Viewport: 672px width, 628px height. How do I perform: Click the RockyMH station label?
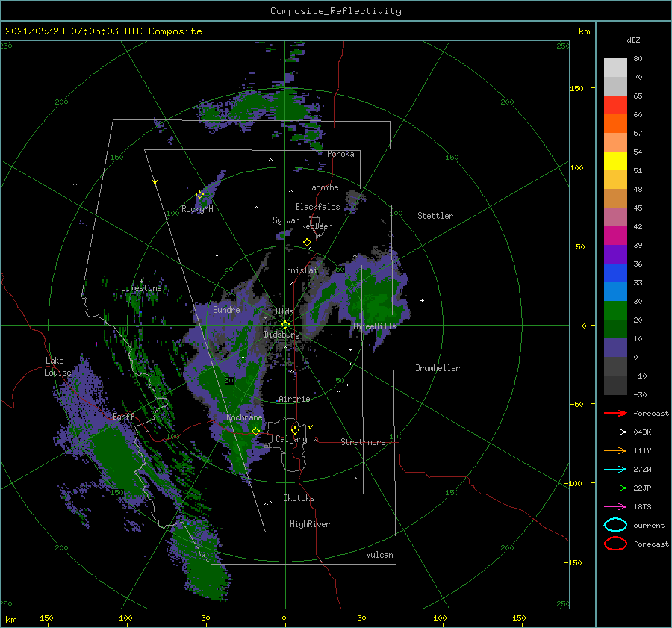[197, 209]
